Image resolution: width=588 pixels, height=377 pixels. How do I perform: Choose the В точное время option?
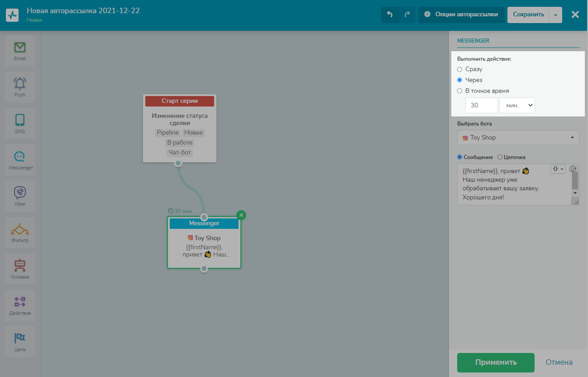[x=460, y=91]
